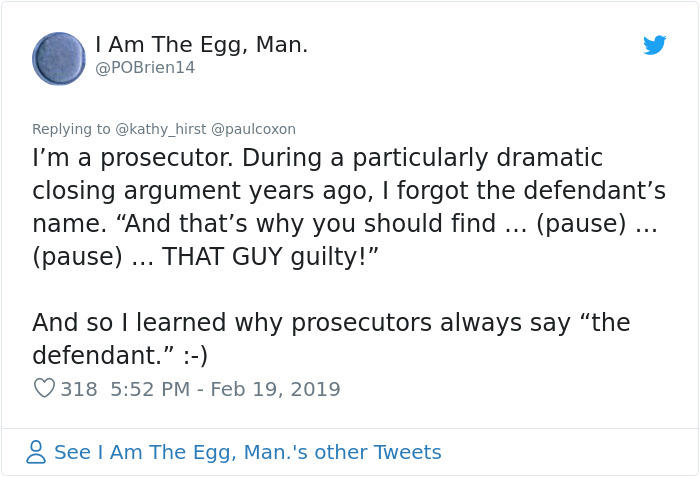Open the @paulcoxon mention
Image resolution: width=700 pixels, height=477 pixels.
coord(253,129)
